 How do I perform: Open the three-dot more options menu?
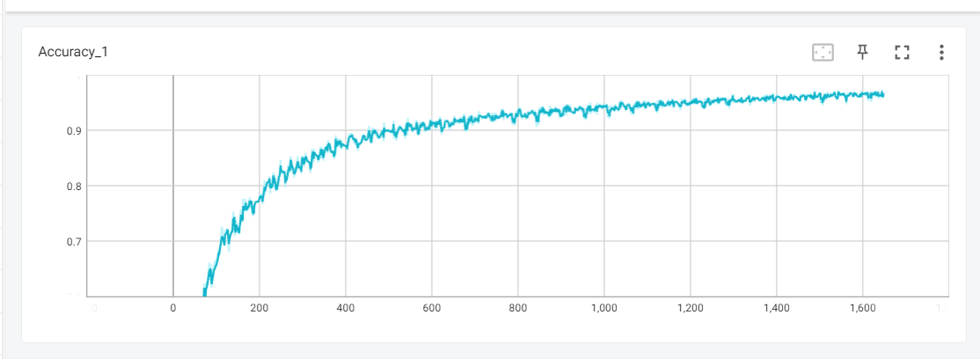pos(940,53)
